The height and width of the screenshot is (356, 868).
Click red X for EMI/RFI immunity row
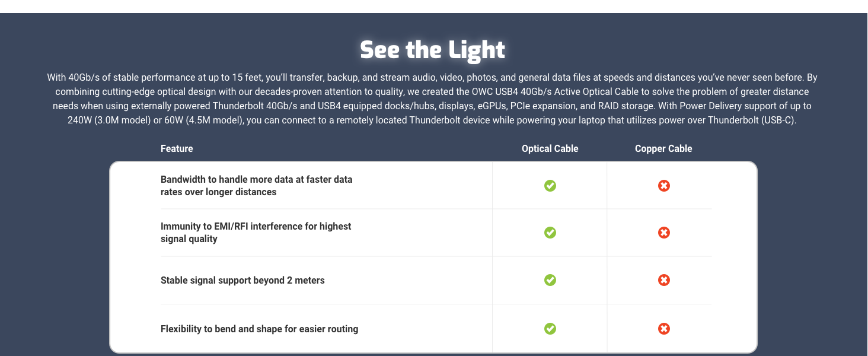664,233
